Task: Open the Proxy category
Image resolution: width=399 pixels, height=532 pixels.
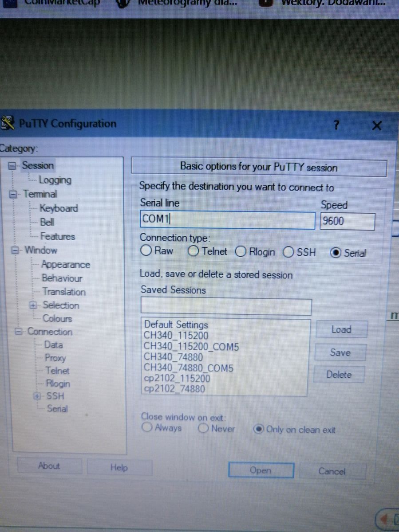Action: click(x=55, y=358)
